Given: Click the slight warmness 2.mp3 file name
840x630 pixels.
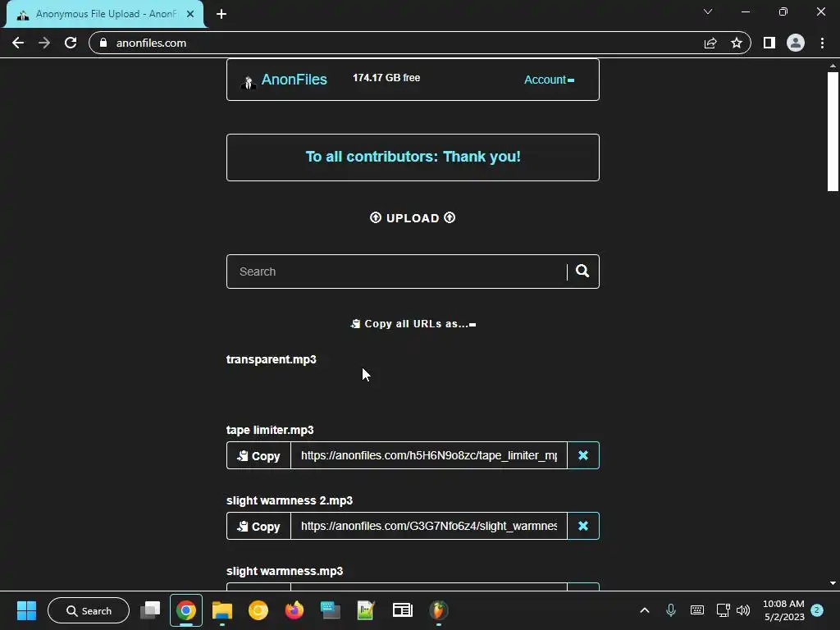Looking at the screenshot, I should point(290,500).
